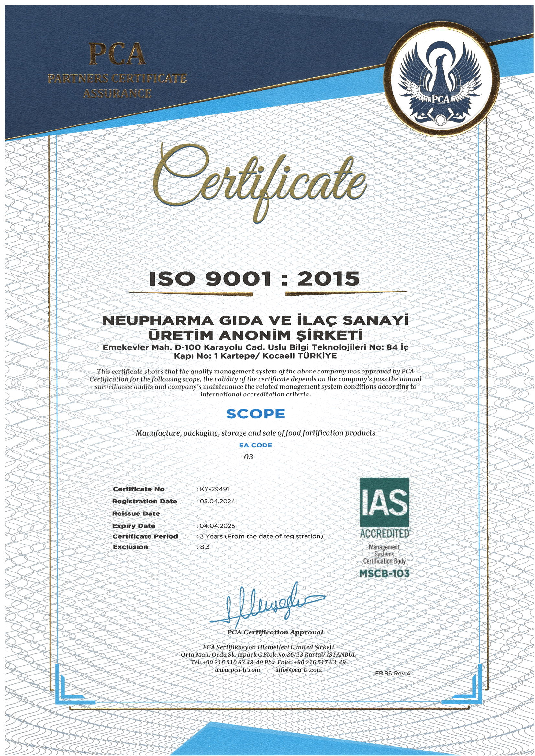
Task: Click registration date '05.04.2024'
Action: coord(217,502)
